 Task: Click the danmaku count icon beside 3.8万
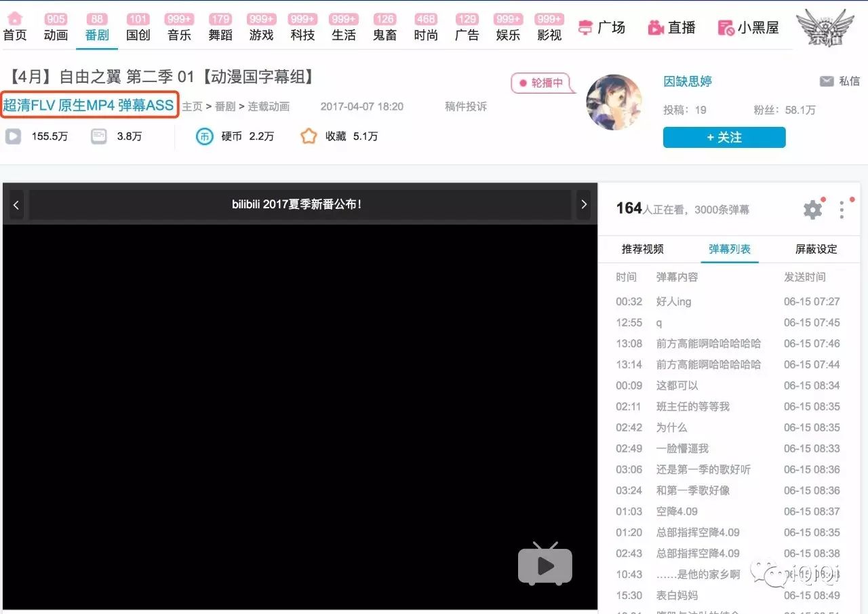[x=99, y=136]
